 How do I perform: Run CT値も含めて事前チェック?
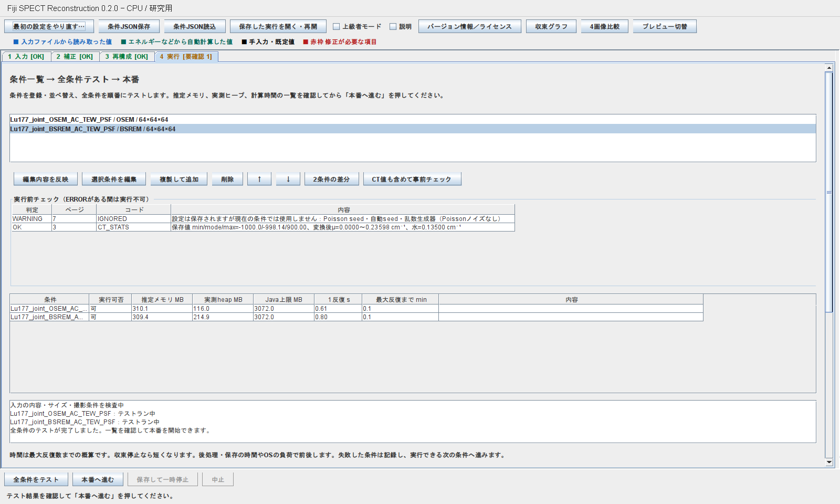[x=412, y=179]
